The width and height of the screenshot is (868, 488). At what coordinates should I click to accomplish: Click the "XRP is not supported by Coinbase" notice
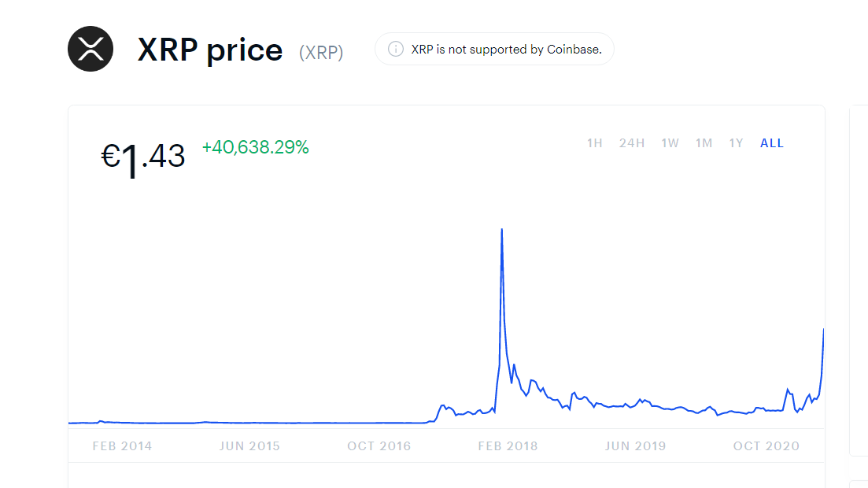506,49
